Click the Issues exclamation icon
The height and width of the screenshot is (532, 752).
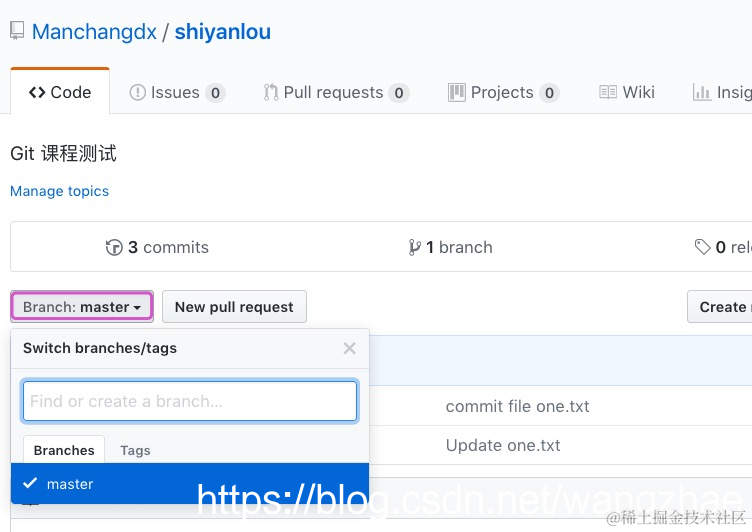138,92
